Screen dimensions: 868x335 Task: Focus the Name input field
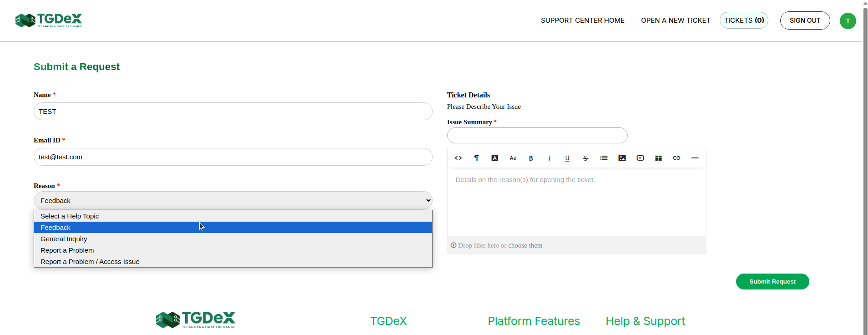233,111
